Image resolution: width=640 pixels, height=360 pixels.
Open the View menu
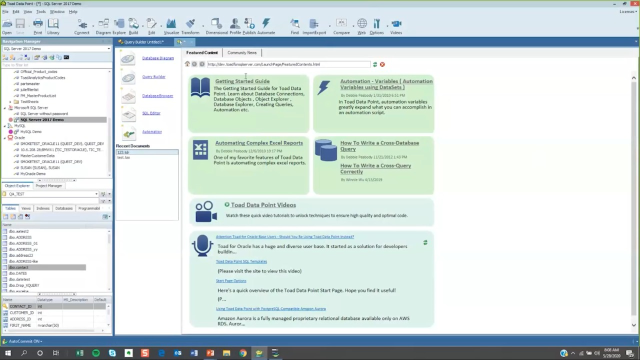[28, 12]
